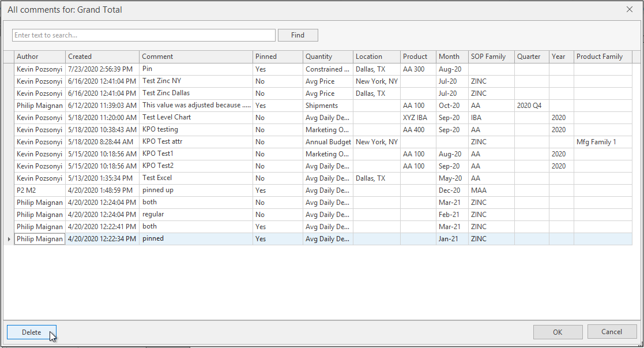Click the 'AA 300' product cell
This screenshot has height=348, width=644.
tap(418, 69)
